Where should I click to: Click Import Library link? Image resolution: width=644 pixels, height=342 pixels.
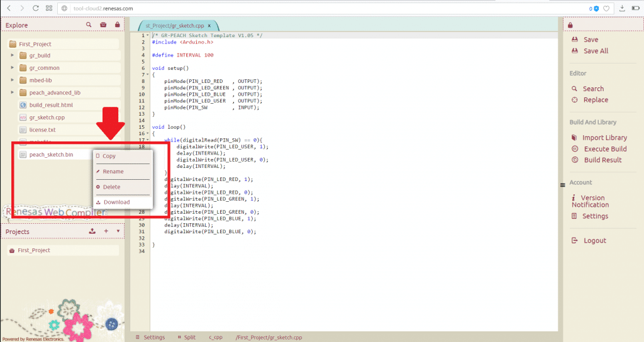(604, 138)
